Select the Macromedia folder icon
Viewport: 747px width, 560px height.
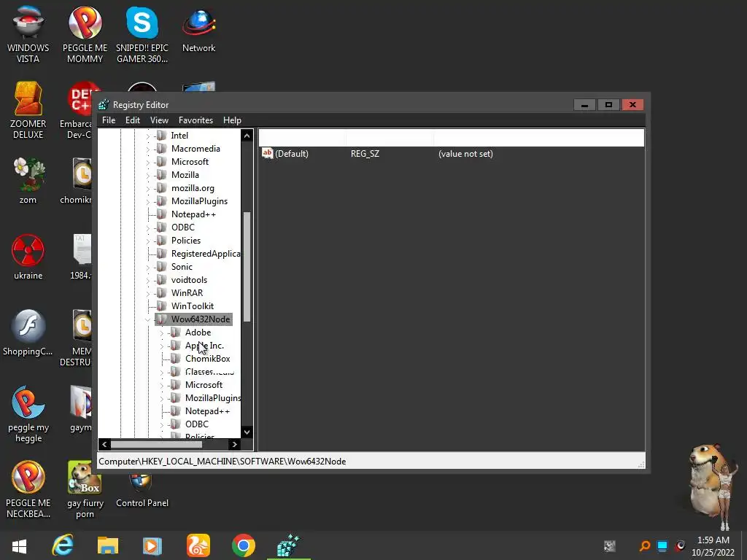pyautogui.click(x=162, y=149)
